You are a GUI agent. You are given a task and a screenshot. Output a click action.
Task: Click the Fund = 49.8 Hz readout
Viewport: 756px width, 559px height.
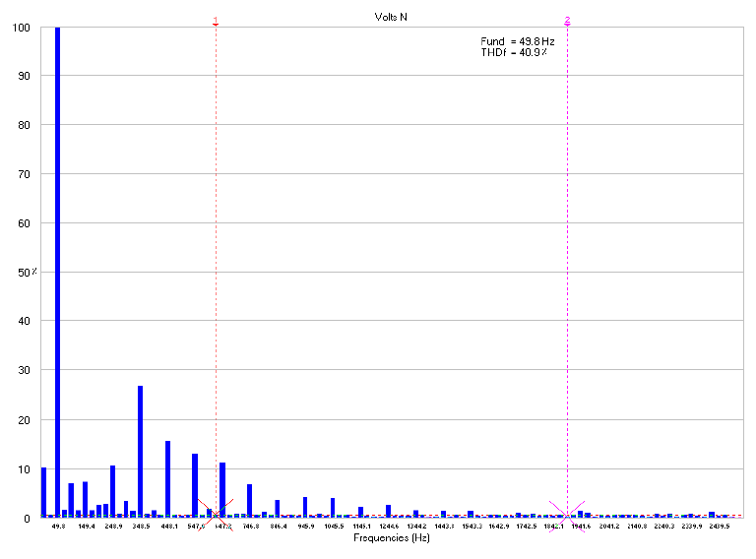[x=517, y=41]
